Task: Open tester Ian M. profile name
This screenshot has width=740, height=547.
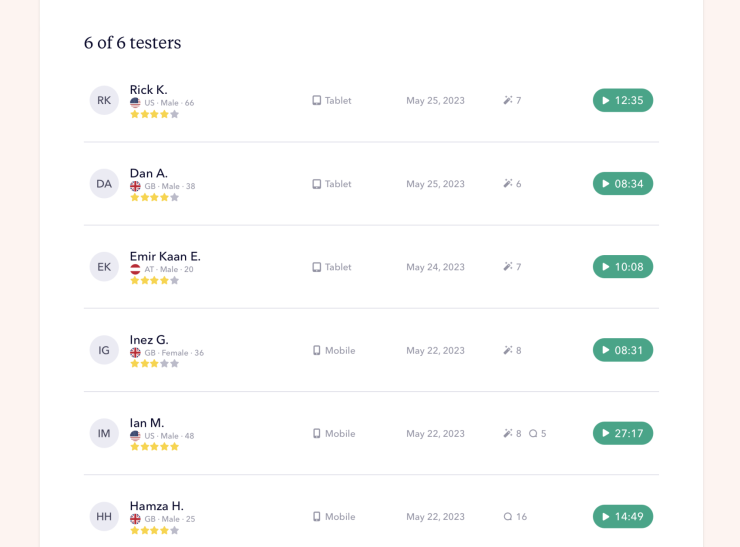Action: click(147, 423)
